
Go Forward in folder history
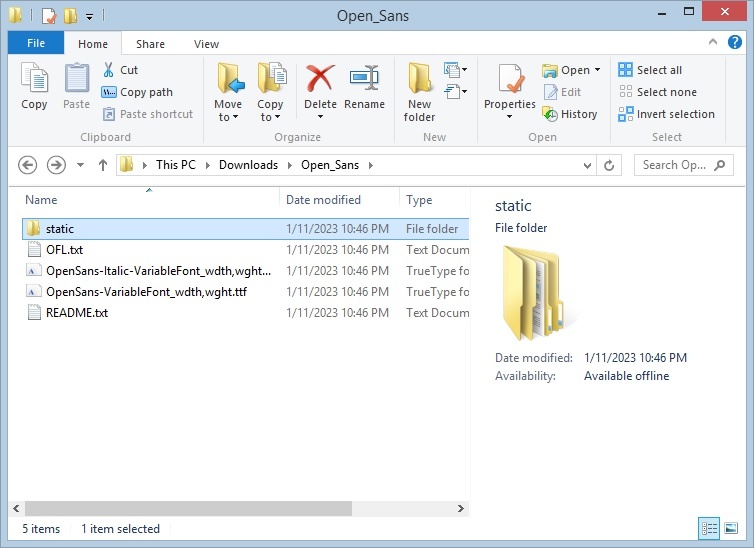[56, 165]
